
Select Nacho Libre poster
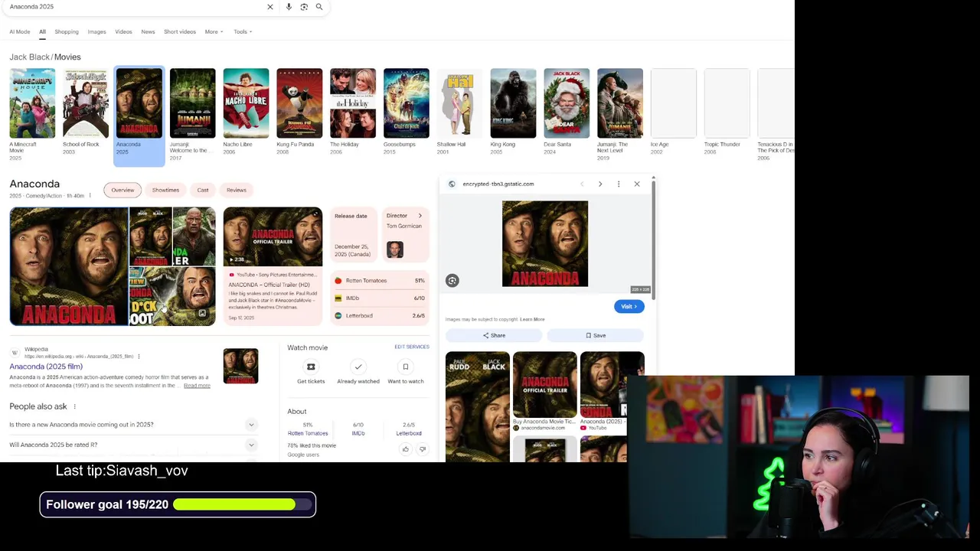(x=246, y=103)
